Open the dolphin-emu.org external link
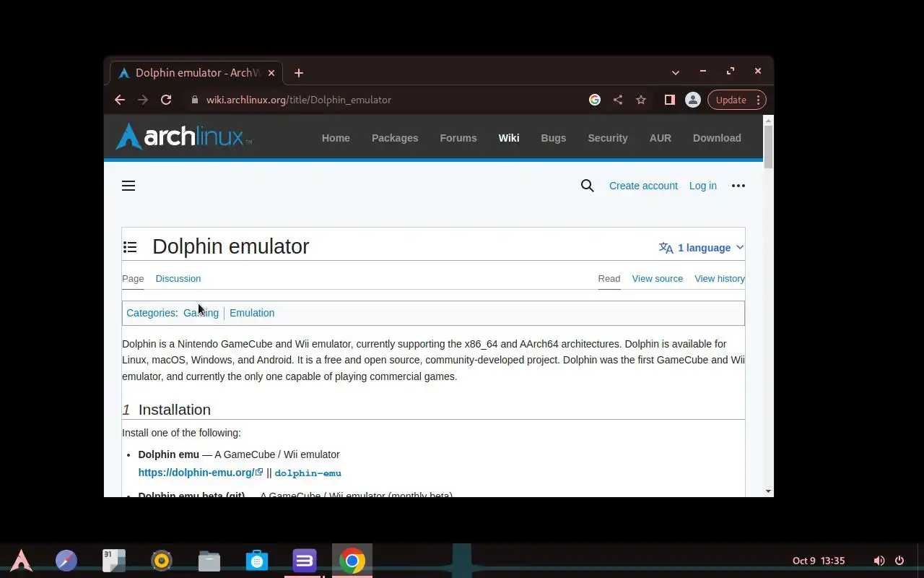This screenshot has height=578, width=924. pos(201,473)
